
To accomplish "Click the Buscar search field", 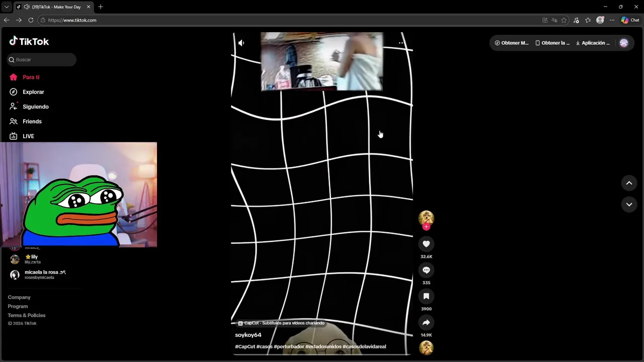I will (x=42, y=59).
